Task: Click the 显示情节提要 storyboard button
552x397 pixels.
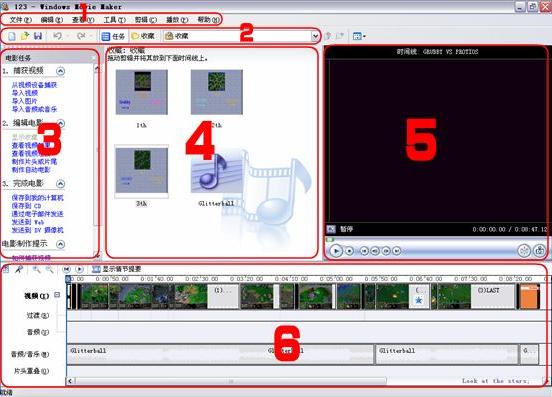Action: (x=117, y=269)
